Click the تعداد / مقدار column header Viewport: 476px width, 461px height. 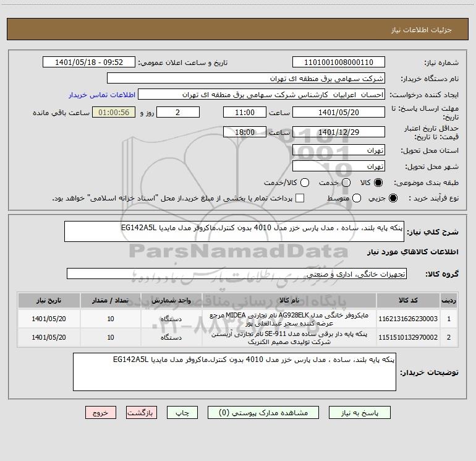(x=111, y=300)
